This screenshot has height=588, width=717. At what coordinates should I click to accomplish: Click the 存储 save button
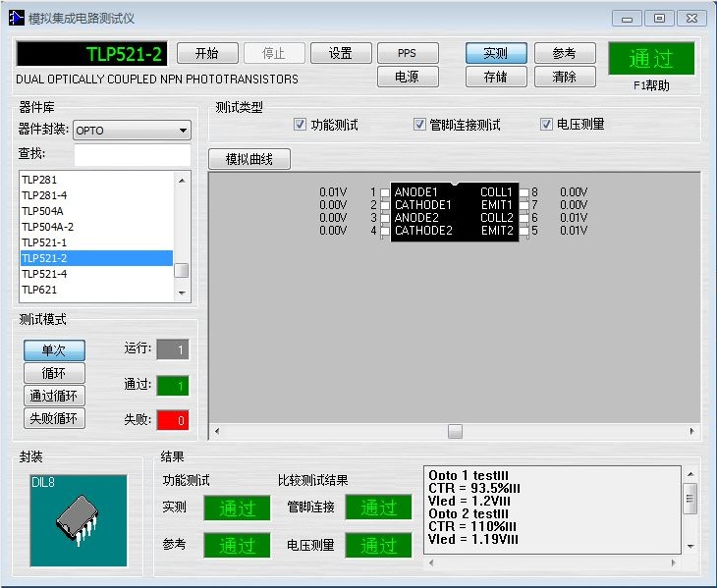pos(496,77)
